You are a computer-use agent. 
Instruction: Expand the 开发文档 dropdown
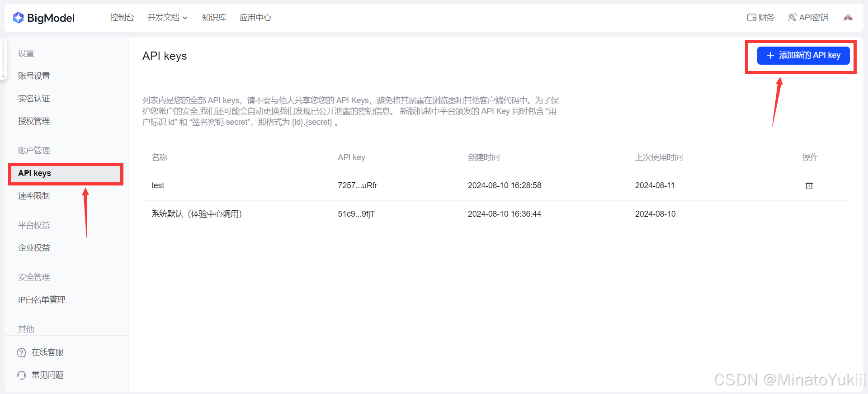click(167, 18)
